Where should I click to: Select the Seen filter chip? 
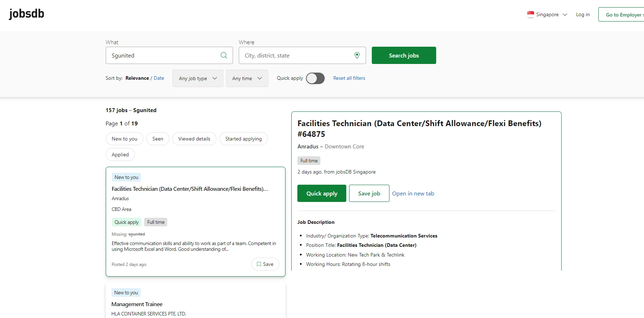click(x=158, y=139)
